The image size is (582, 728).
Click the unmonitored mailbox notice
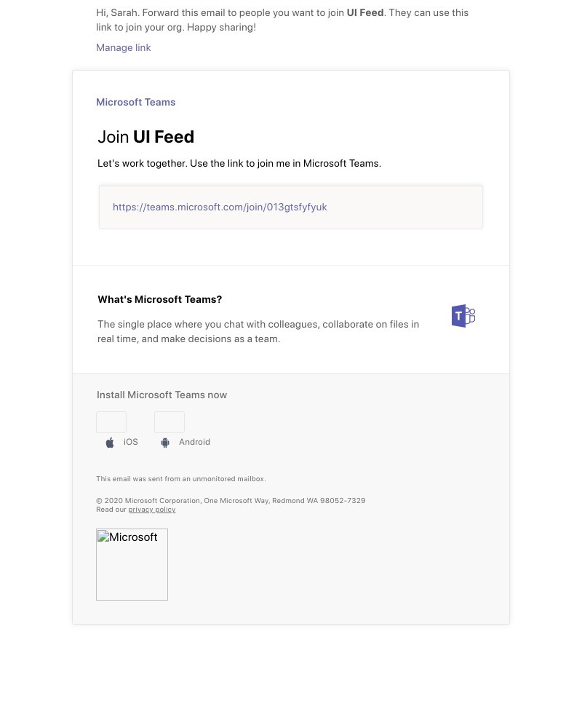point(181,478)
